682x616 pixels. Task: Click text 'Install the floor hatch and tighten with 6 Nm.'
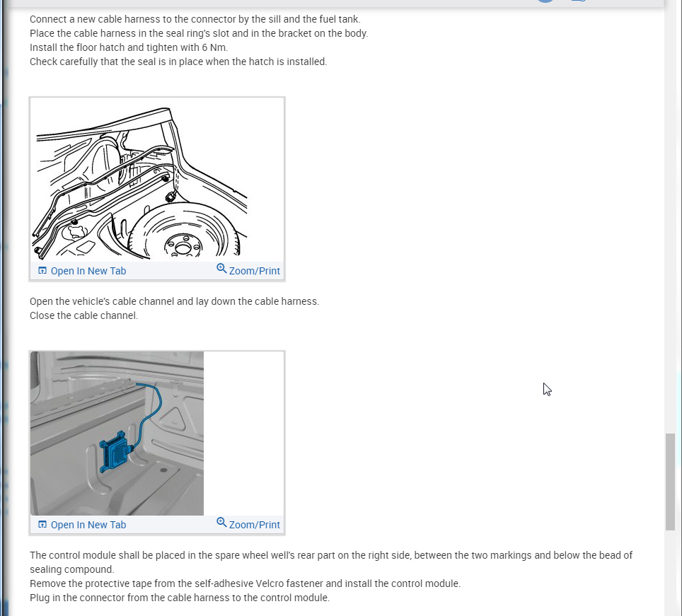[129, 47]
